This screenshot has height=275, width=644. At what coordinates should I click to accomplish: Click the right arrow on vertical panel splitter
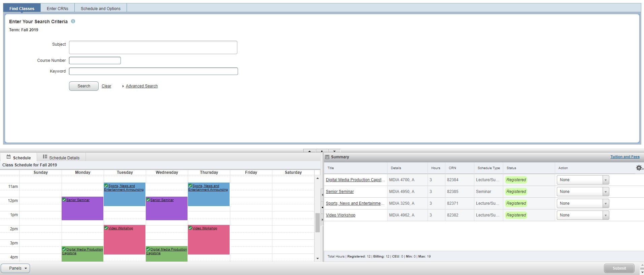pos(322,220)
